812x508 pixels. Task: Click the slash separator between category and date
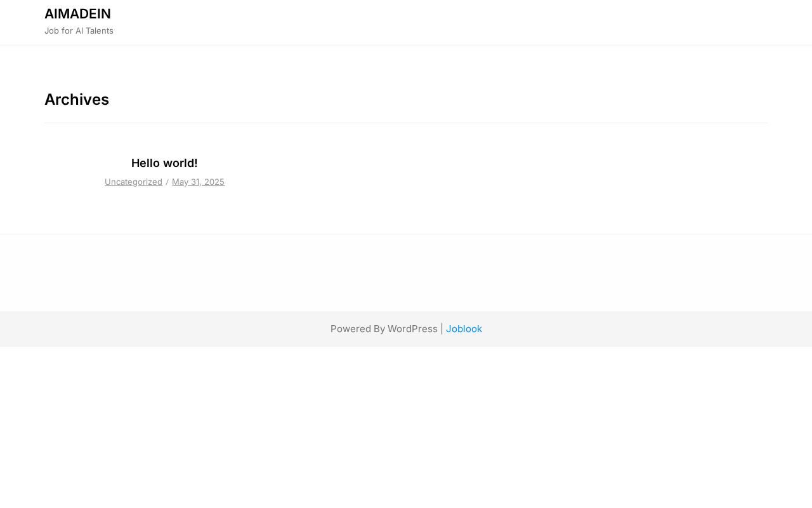click(x=167, y=182)
